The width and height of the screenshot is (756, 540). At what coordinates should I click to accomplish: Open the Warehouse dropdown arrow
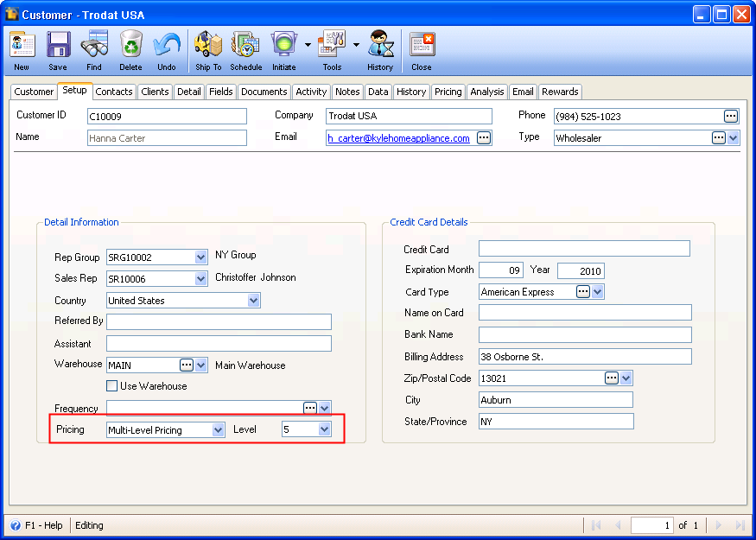[201, 365]
